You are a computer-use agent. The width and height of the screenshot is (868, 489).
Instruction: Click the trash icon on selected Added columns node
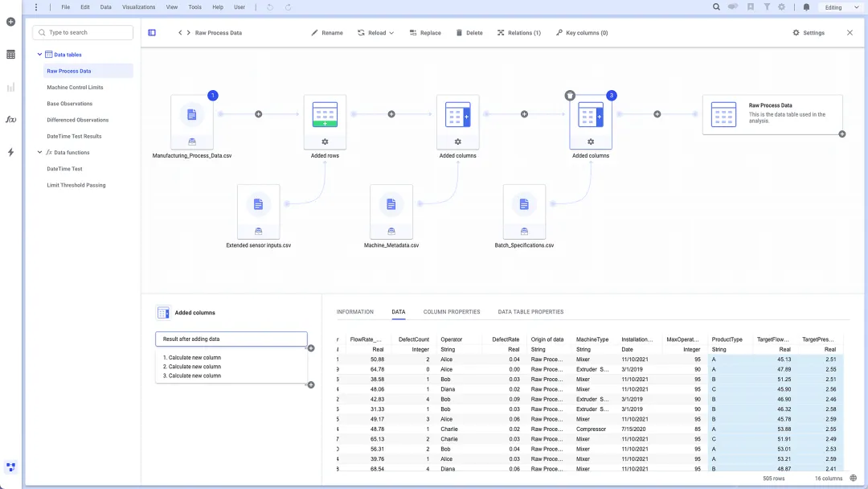[570, 95]
